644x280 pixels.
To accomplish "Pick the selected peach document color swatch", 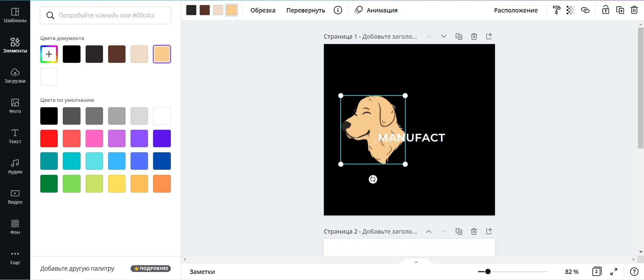I will point(162,54).
